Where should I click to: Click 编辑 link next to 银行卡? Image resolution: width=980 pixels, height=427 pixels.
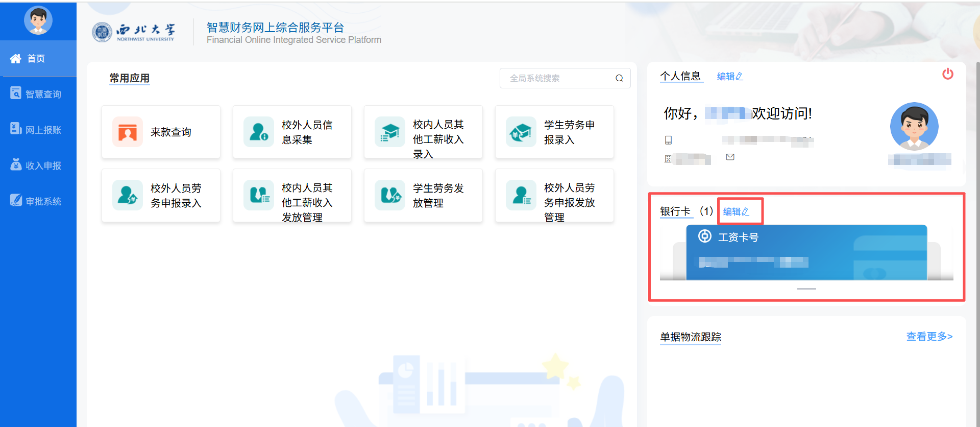pos(736,211)
